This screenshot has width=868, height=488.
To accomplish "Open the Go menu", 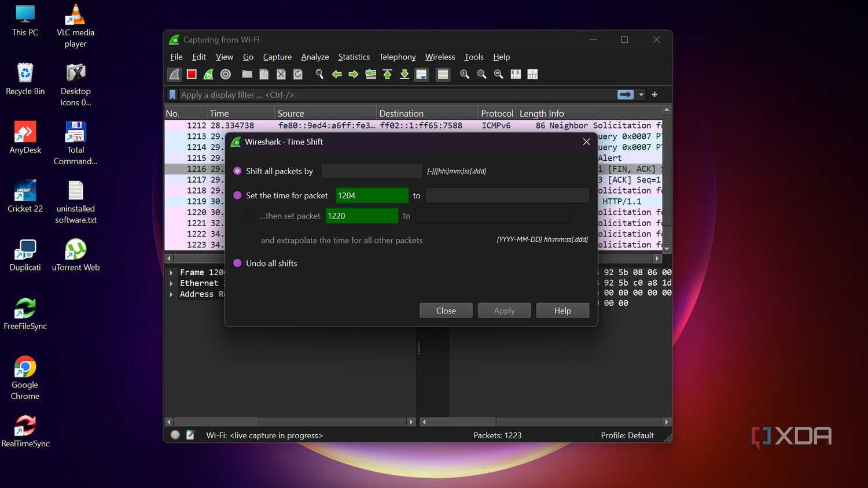I will 248,57.
